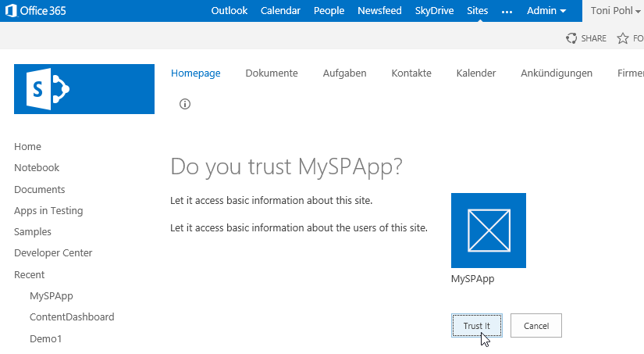The image size is (644, 354).
Task: Switch to the Dokumente tab
Action: [x=272, y=73]
